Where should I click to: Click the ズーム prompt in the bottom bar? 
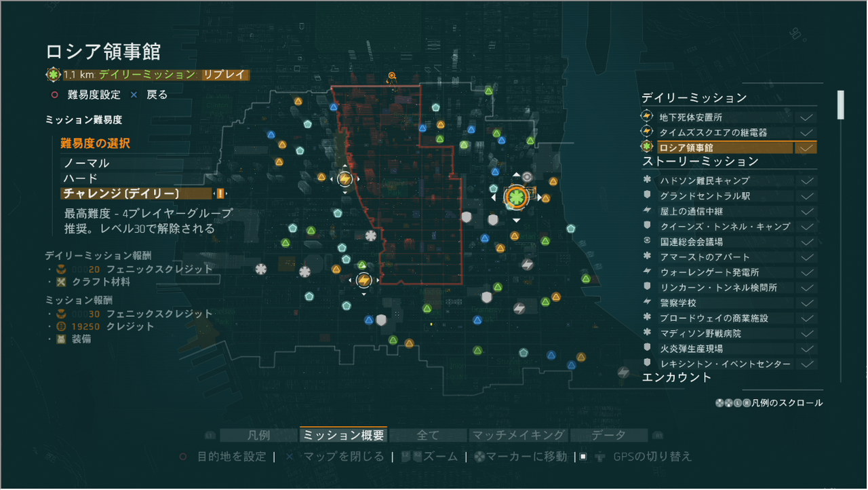coord(430,457)
